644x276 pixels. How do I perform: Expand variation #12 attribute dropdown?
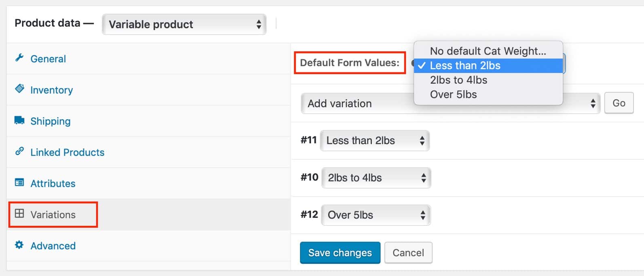click(376, 215)
